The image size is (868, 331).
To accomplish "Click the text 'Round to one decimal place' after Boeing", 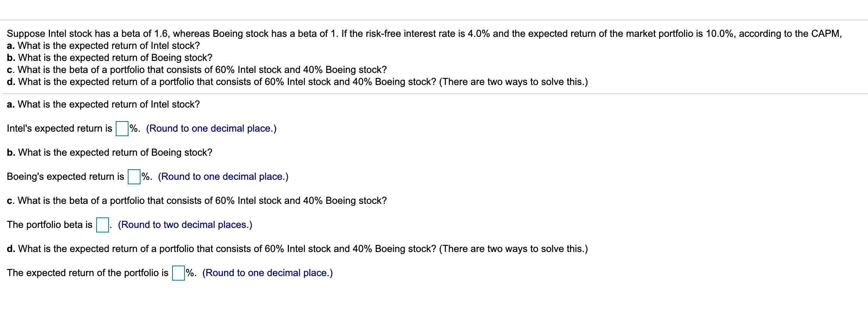I will coord(224,176).
